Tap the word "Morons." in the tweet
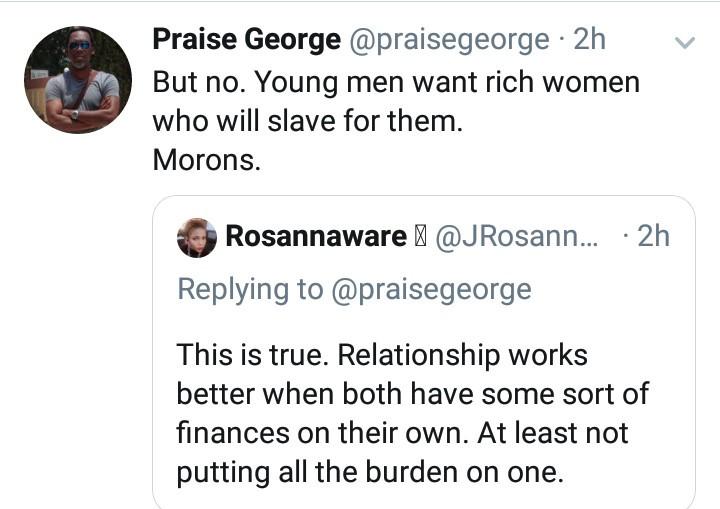 tap(206, 160)
